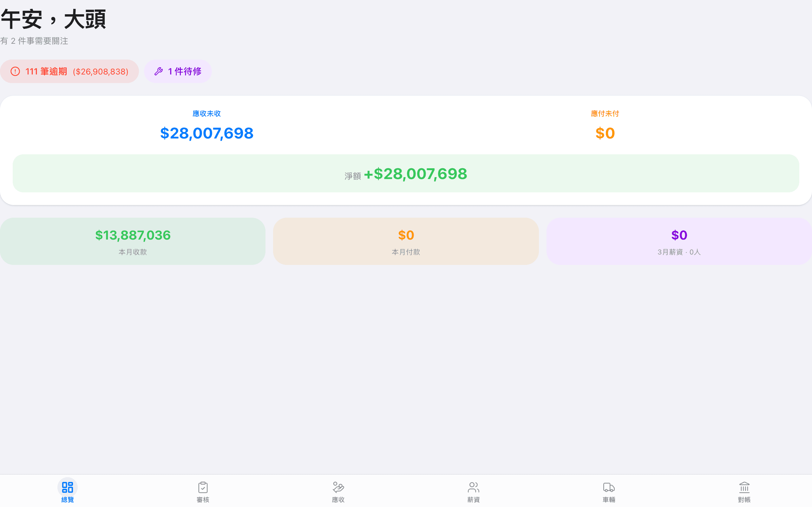Click the green 淨額 net amount bar

pyautogui.click(x=406, y=173)
